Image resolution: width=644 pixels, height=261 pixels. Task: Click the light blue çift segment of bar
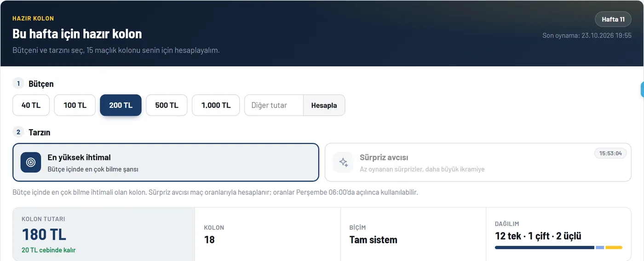tap(600, 248)
